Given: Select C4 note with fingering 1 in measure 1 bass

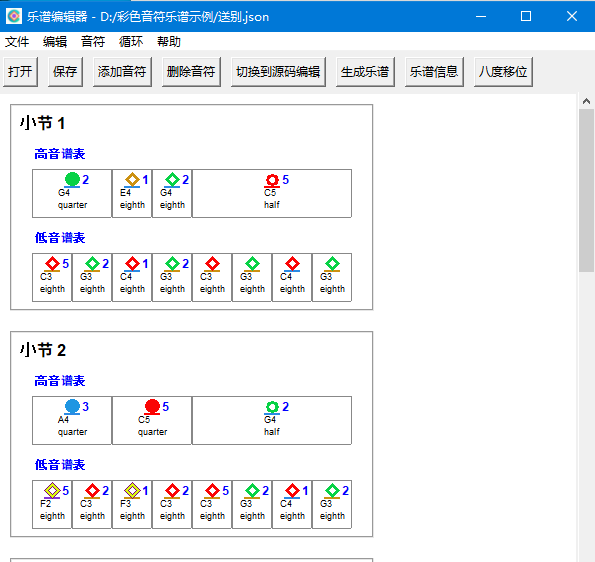Looking at the screenshot, I should [x=132, y=277].
